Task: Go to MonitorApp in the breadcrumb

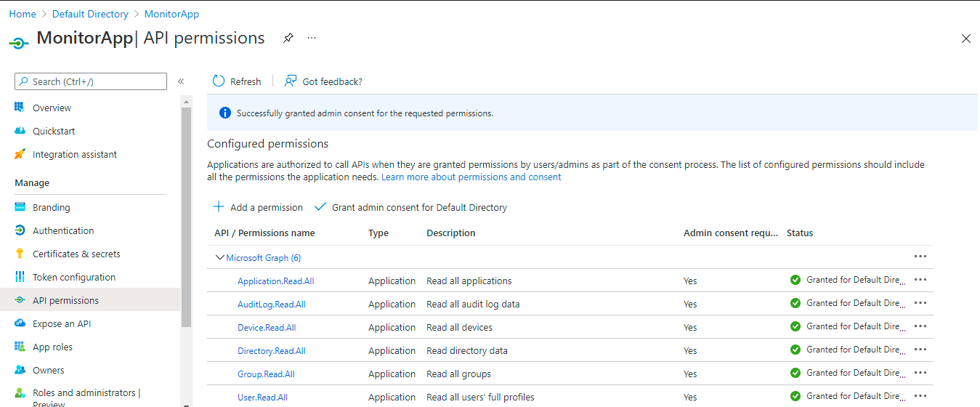Action: [171, 14]
